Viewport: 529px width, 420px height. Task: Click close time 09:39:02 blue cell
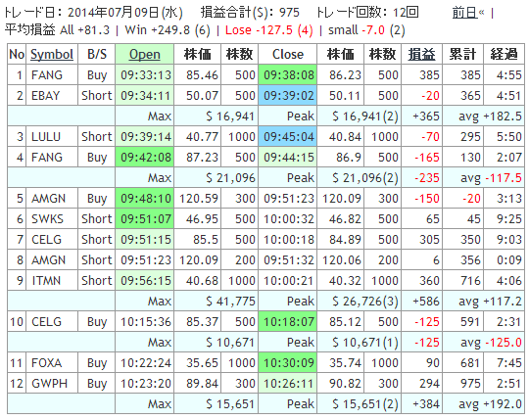pyautogui.click(x=288, y=95)
